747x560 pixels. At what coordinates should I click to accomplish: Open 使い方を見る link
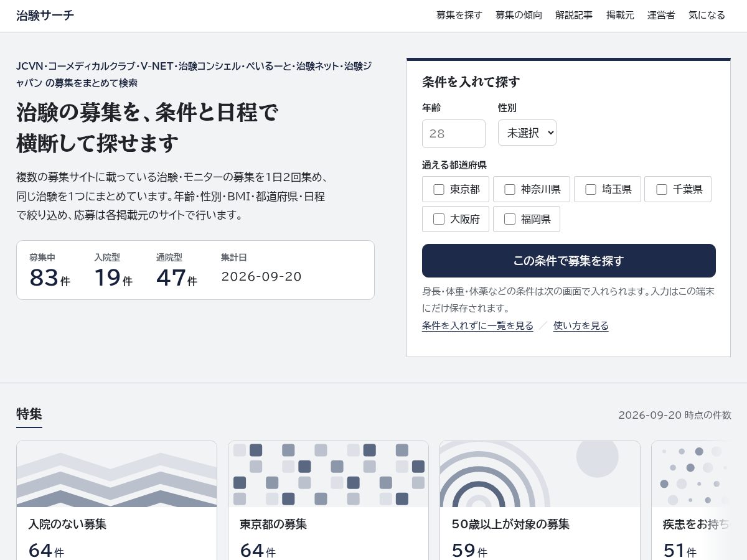pyautogui.click(x=581, y=325)
